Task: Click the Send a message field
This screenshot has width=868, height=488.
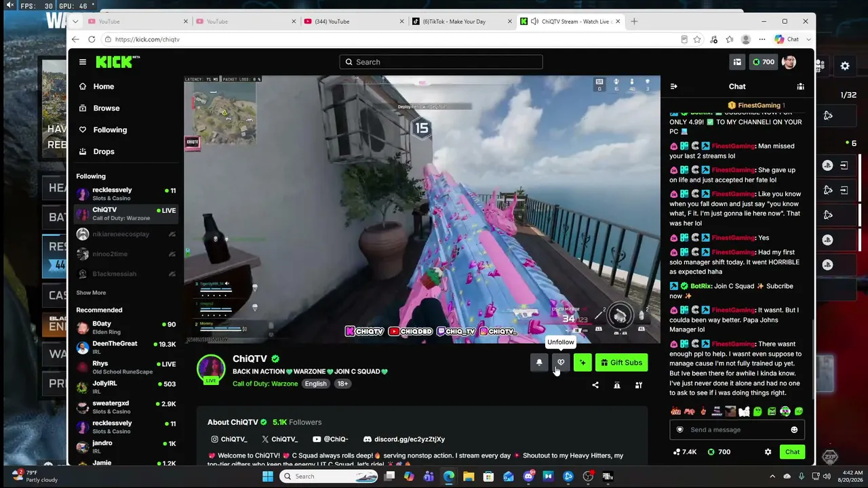Action: pyautogui.click(x=737, y=430)
